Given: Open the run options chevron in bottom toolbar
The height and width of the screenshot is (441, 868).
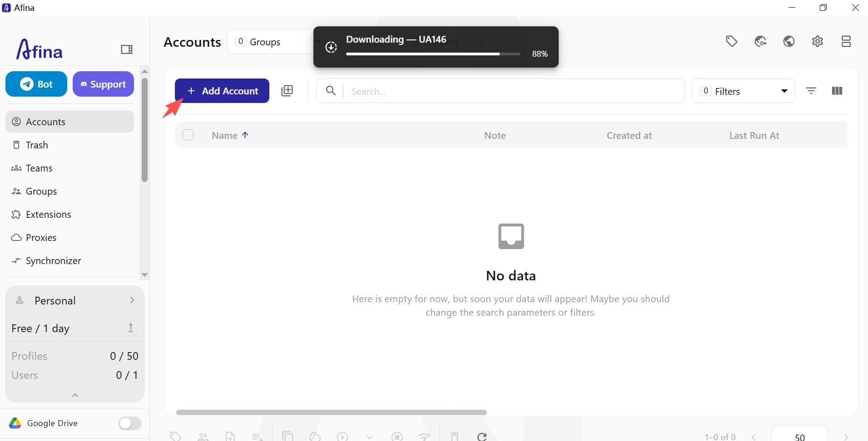Looking at the screenshot, I should pos(370,437).
